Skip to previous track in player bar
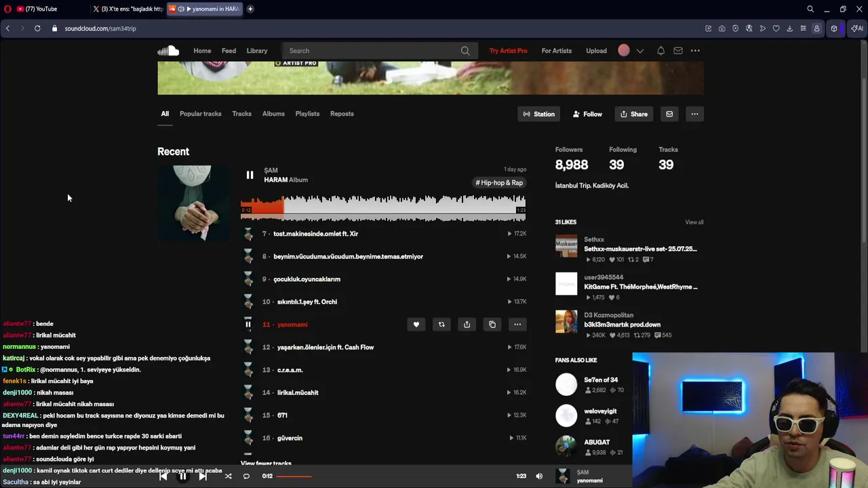Image resolution: width=868 pixels, height=488 pixels. (x=163, y=476)
